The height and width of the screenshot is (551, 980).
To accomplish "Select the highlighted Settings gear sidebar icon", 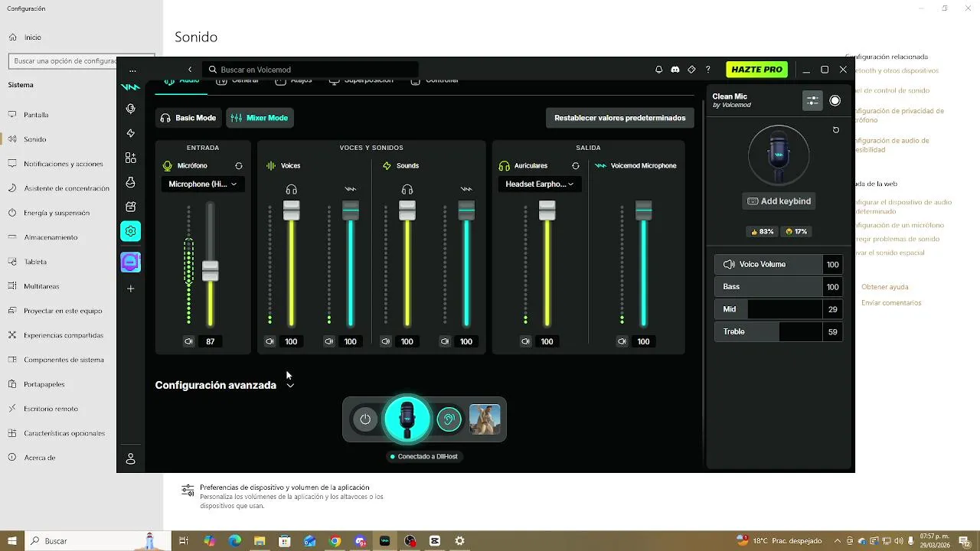I will tap(130, 231).
